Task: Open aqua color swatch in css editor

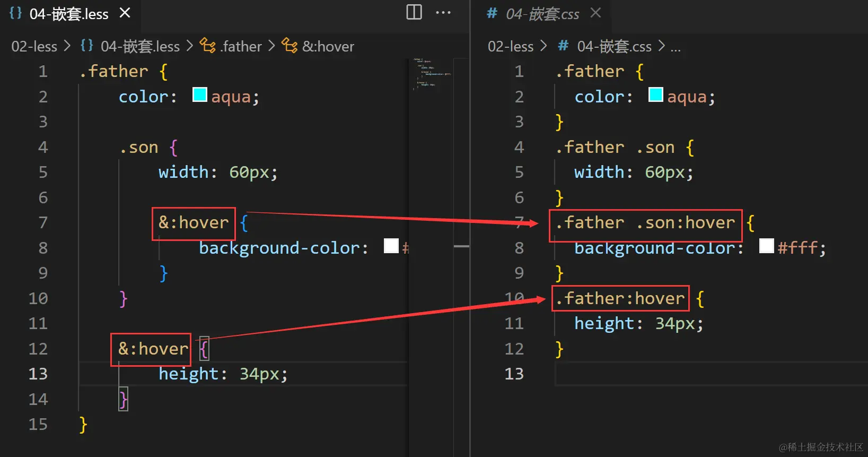Action: [x=656, y=95]
